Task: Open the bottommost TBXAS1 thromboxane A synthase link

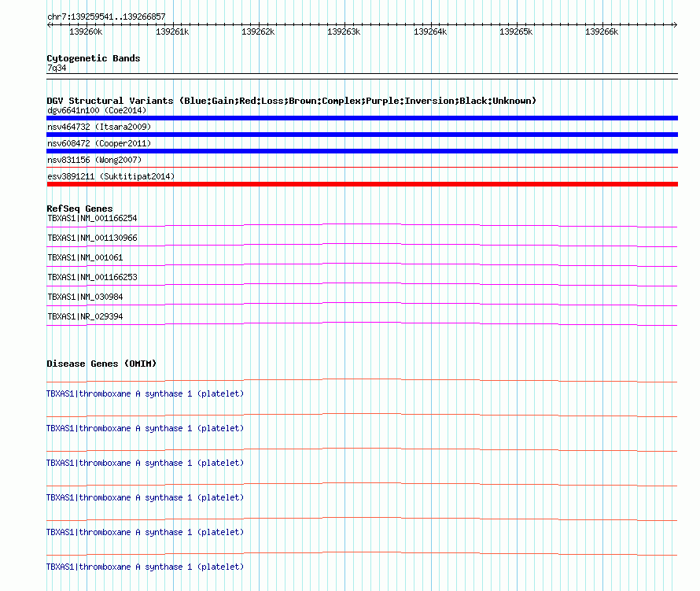Action: coord(145,567)
